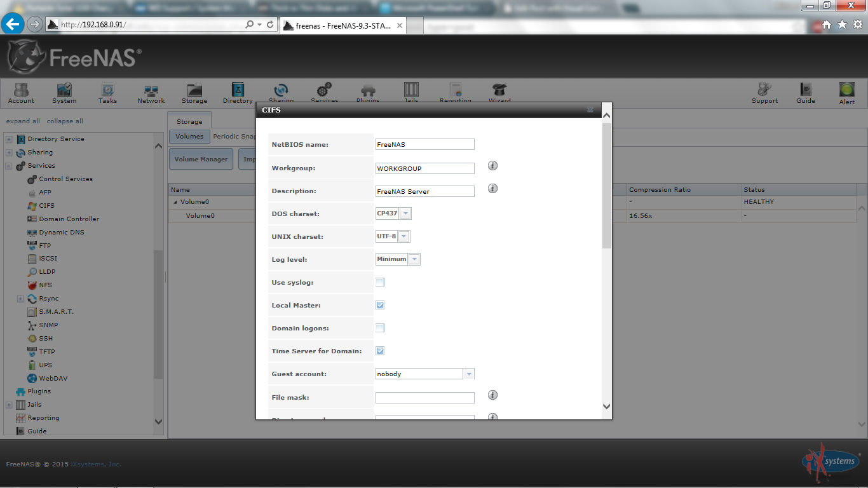Select the Volumes tab
The height and width of the screenshot is (488, 868).
[x=189, y=136]
